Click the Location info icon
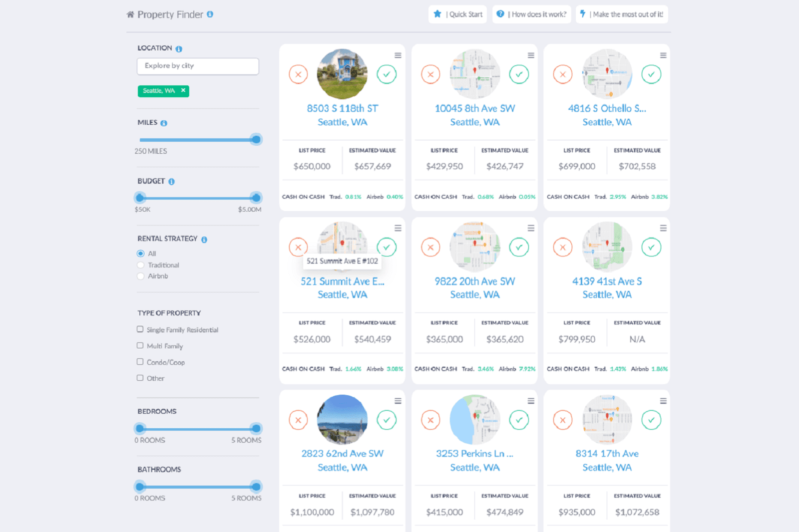Screen dimensions: 799x532 click(x=179, y=48)
